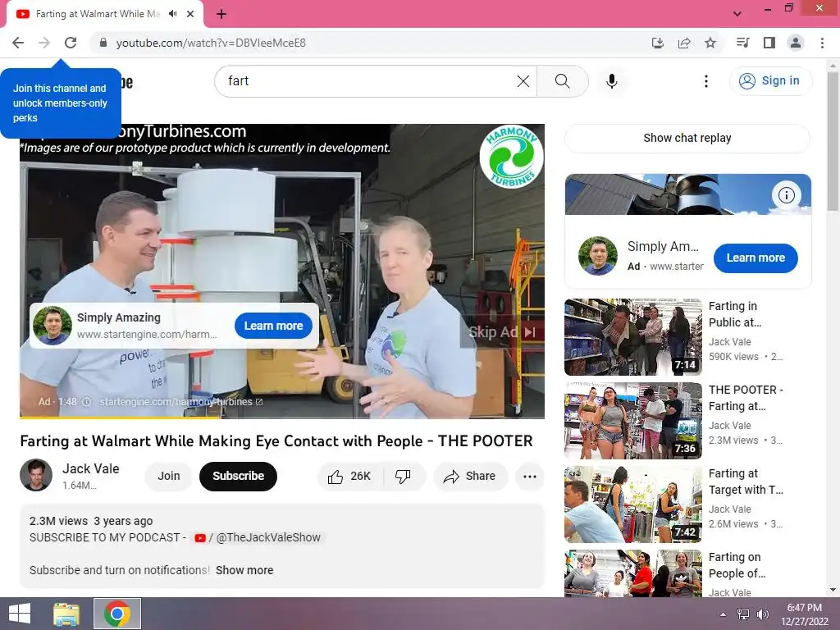The image size is (840, 630).
Task: Dislike this video
Action: click(403, 477)
